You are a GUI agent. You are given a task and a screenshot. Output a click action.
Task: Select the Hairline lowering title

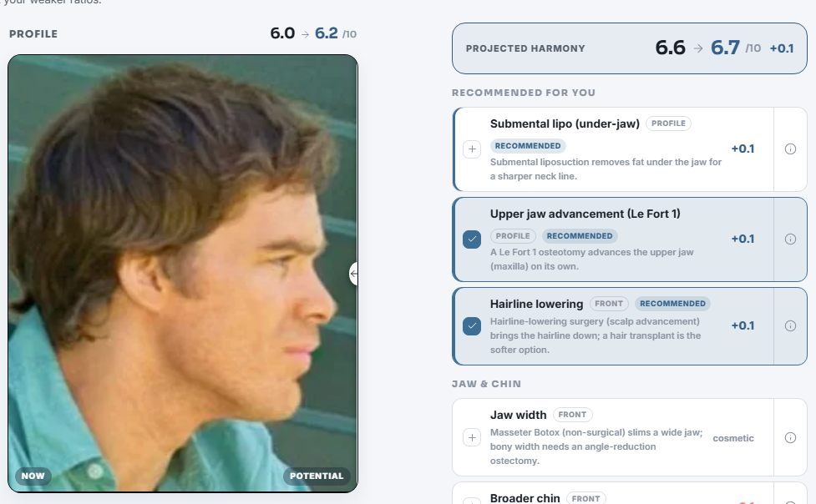pos(536,304)
